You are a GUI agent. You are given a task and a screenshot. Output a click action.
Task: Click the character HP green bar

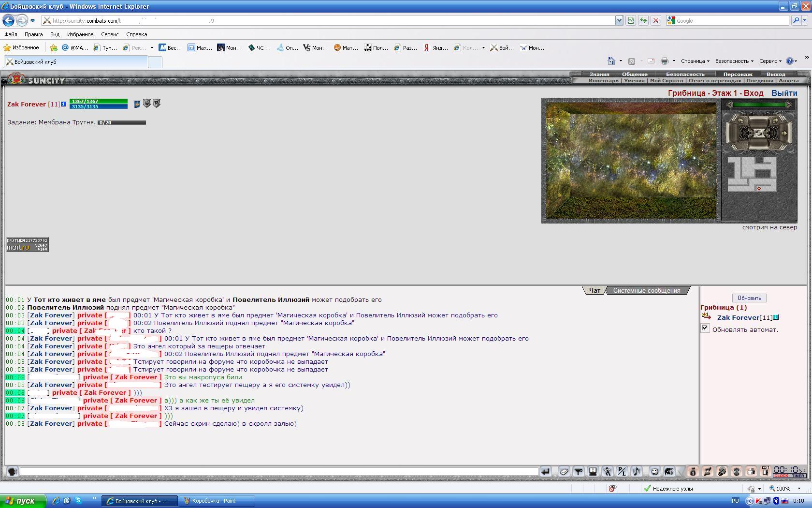click(x=99, y=101)
